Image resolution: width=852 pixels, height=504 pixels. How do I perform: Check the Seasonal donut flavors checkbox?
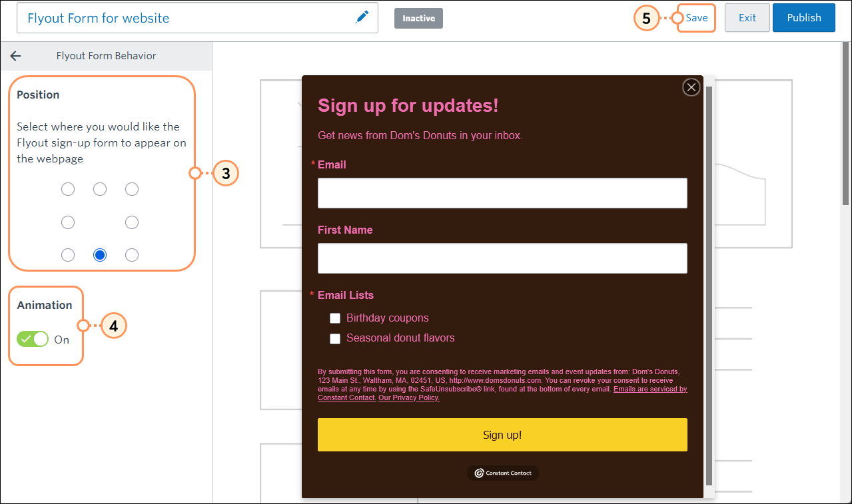335,339
